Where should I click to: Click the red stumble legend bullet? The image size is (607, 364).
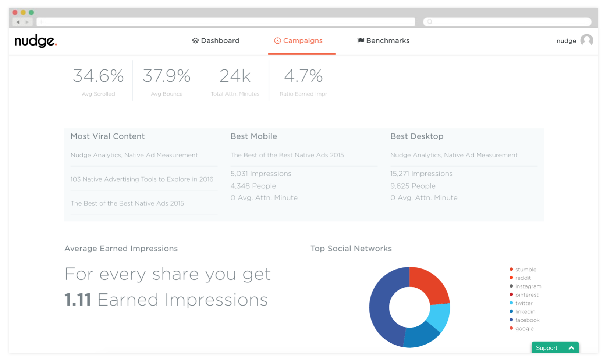511,269
